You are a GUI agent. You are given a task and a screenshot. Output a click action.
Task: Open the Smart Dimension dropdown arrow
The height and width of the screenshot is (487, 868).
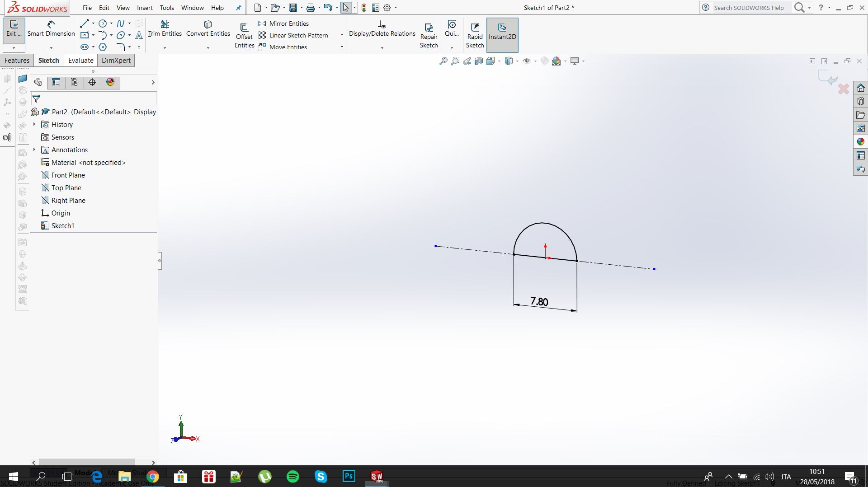[51, 47]
